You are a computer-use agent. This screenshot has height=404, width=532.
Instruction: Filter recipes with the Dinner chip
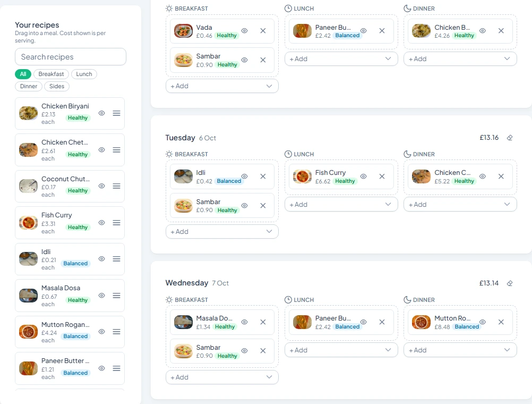coord(29,86)
